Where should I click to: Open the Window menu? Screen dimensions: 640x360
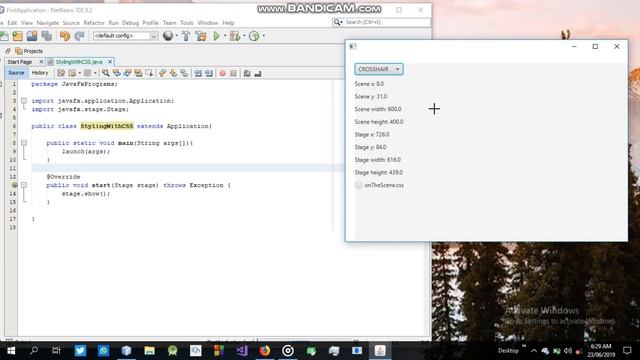coord(208,23)
